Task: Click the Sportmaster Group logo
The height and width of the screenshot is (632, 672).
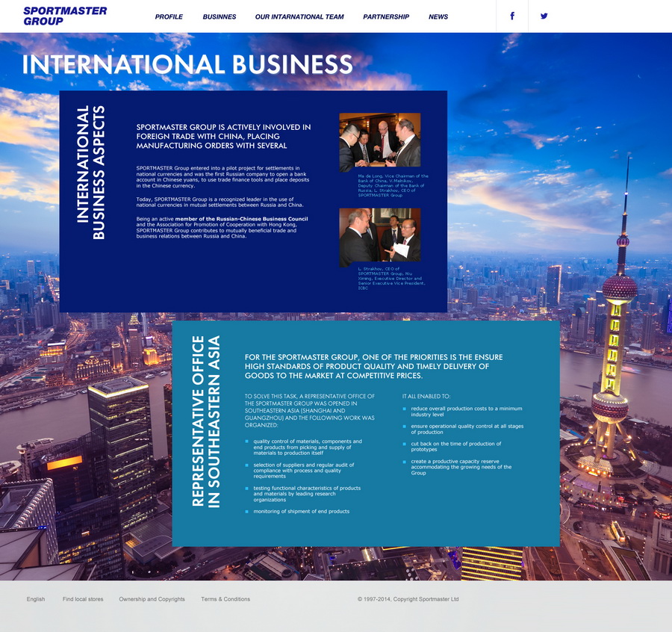Action: pyautogui.click(x=65, y=16)
